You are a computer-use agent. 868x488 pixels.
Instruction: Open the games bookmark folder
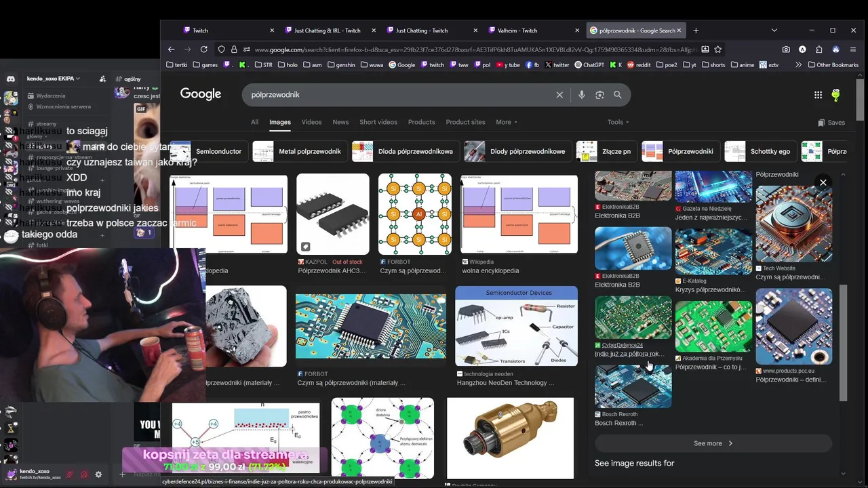(x=205, y=65)
